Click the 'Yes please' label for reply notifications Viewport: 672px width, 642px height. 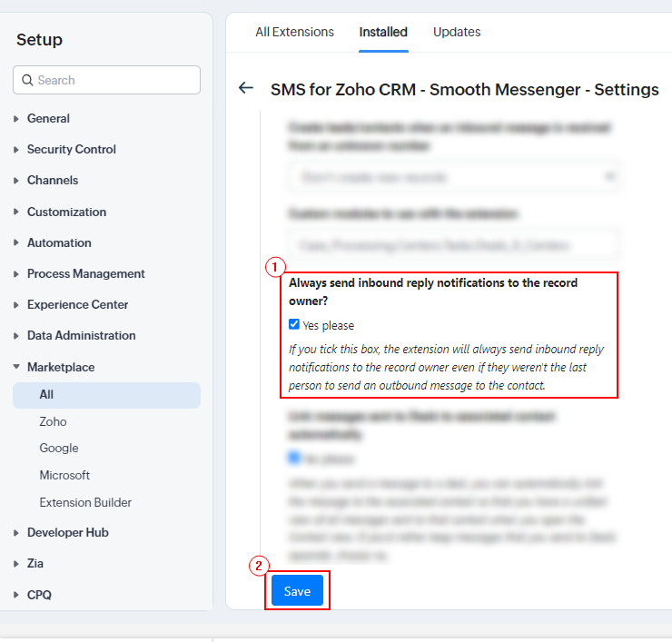[329, 326]
